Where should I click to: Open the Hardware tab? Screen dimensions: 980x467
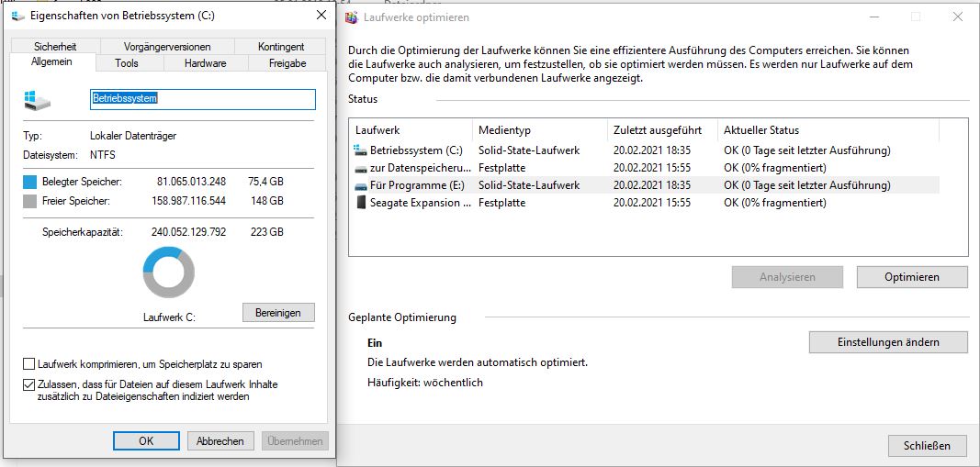pyautogui.click(x=206, y=63)
